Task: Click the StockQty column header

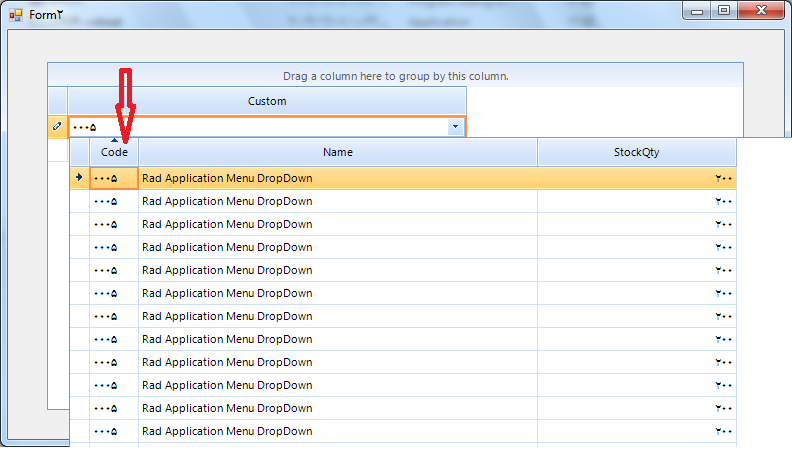Action: [x=636, y=152]
